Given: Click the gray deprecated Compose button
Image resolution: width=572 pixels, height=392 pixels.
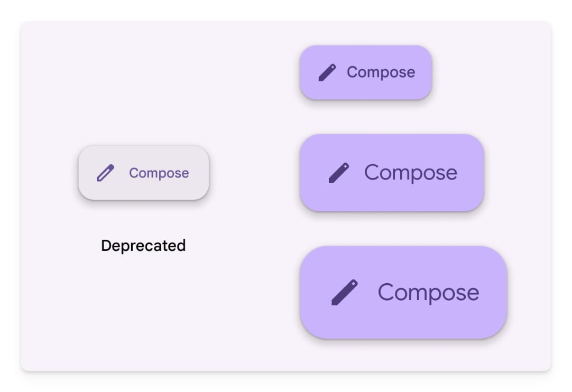Looking at the screenshot, I should pos(144,172).
